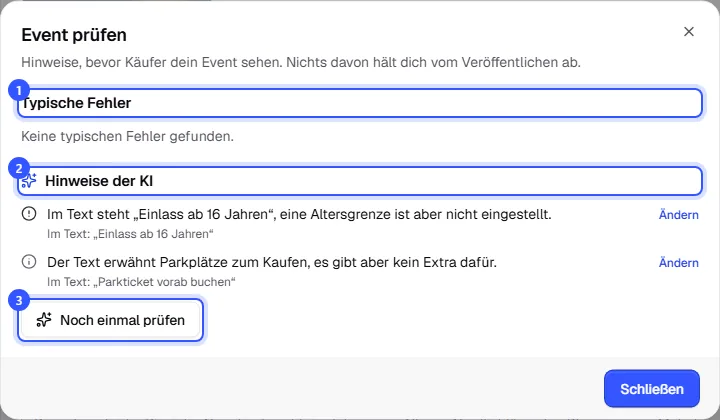Click the hint text about Altersgrenze nicht eingestellt
Viewport: 720px width, 420px height.
299,214
